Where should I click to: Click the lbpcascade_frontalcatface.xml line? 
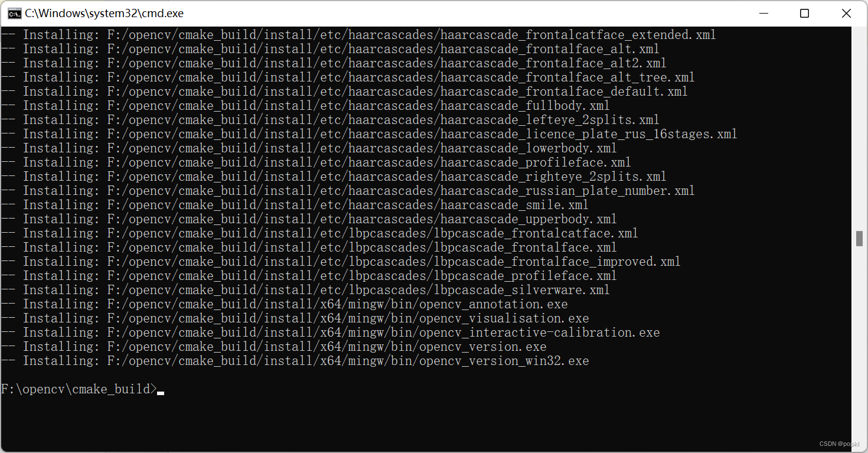pyautogui.click(x=319, y=233)
